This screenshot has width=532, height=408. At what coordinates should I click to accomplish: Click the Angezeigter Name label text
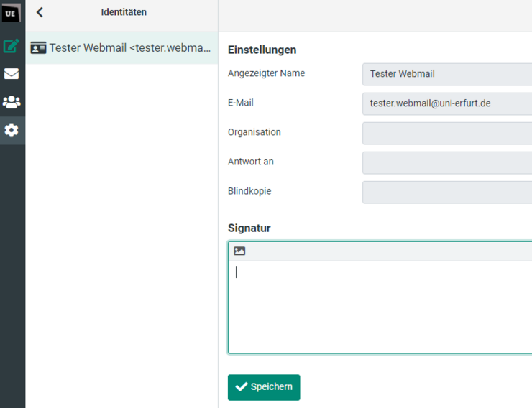coord(266,73)
